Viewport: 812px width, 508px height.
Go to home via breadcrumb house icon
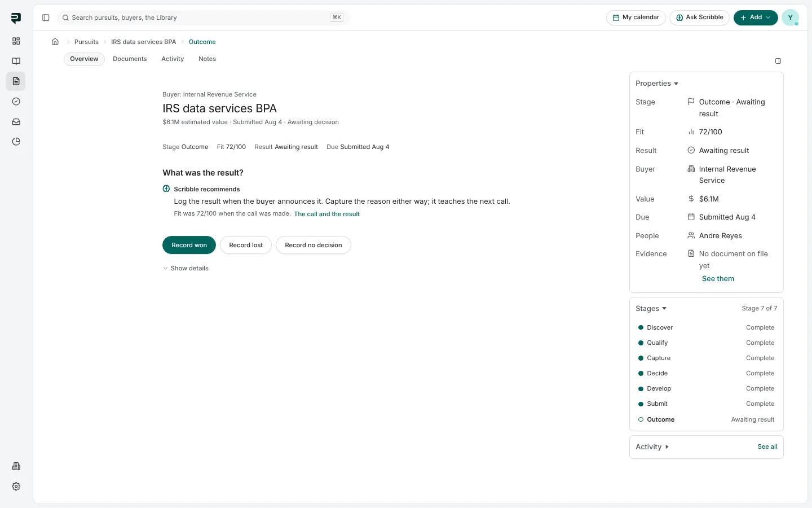pos(55,42)
